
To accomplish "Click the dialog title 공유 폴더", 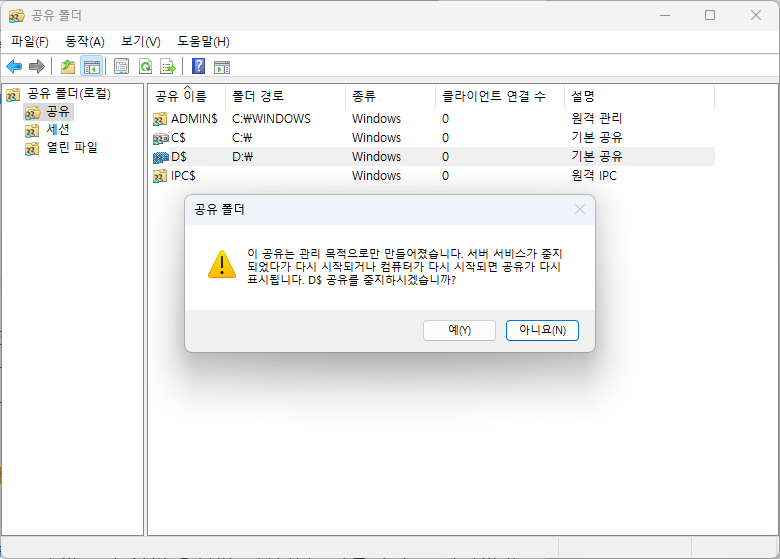I will [219, 209].
